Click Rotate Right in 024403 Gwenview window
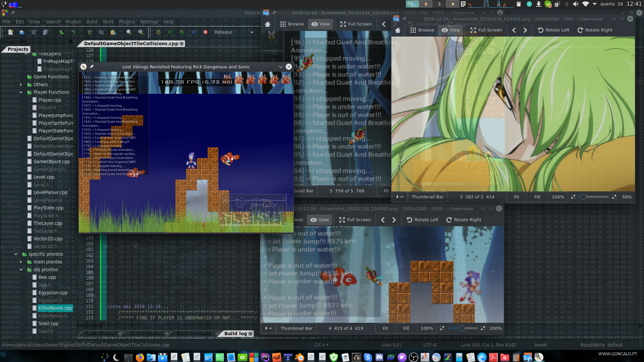The width and height of the screenshot is (644, 362). (595, 30)
